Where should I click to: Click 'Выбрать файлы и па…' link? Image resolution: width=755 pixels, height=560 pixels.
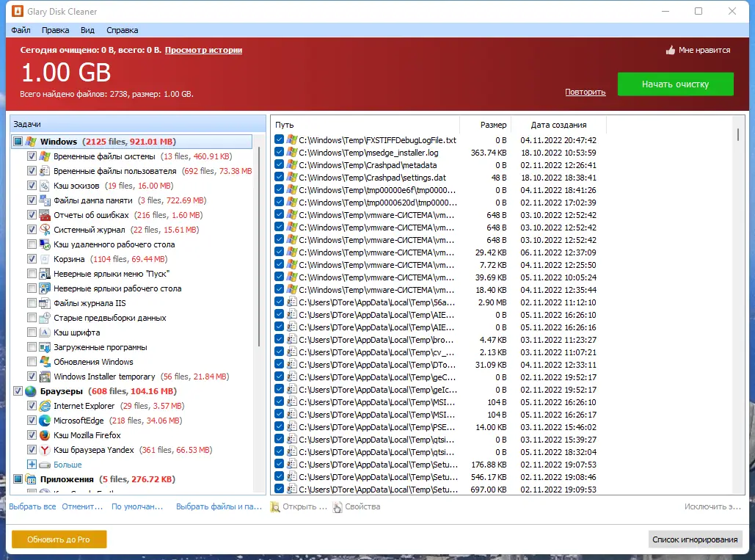click(x=219, y=506)
